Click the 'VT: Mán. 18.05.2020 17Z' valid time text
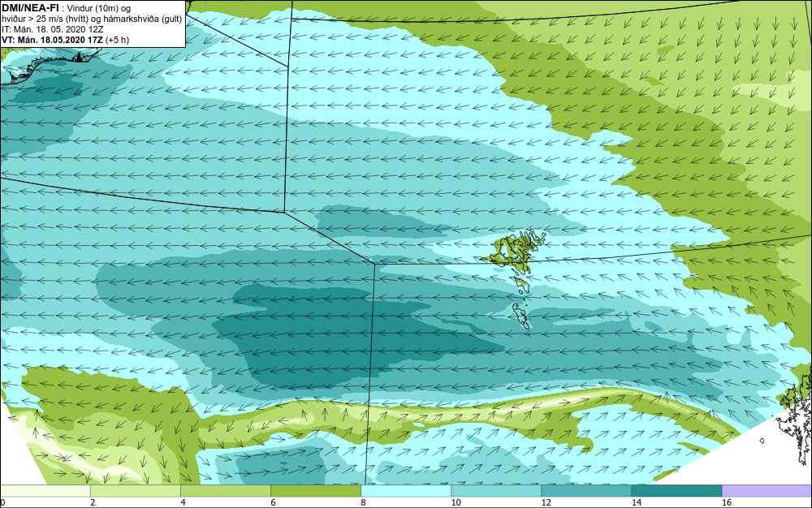Screen dimensions: 812x508 52,40
